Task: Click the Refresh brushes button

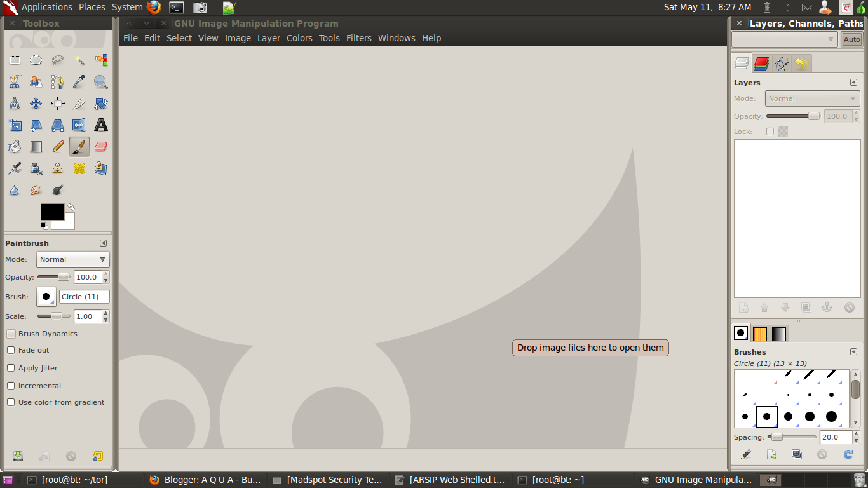Action: pyautogui.click(x=848, y=454)
